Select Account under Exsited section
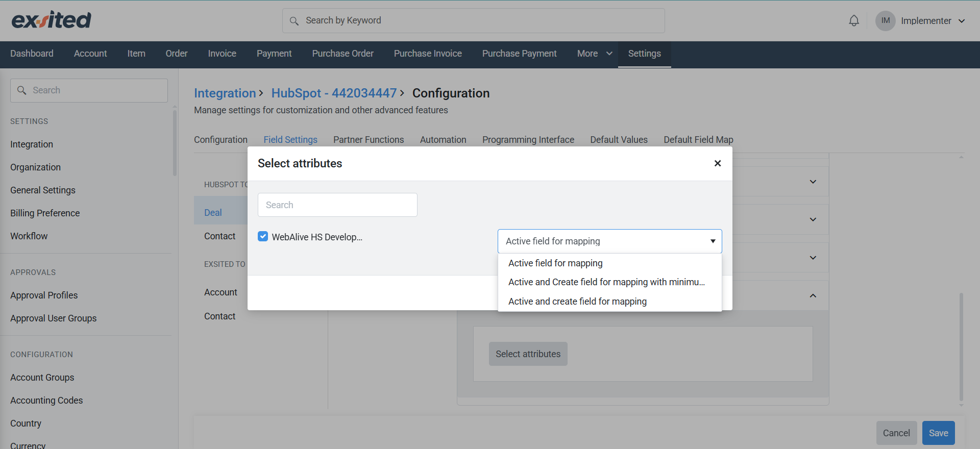This screenshot has height=449, width=980. coord(220,292)
